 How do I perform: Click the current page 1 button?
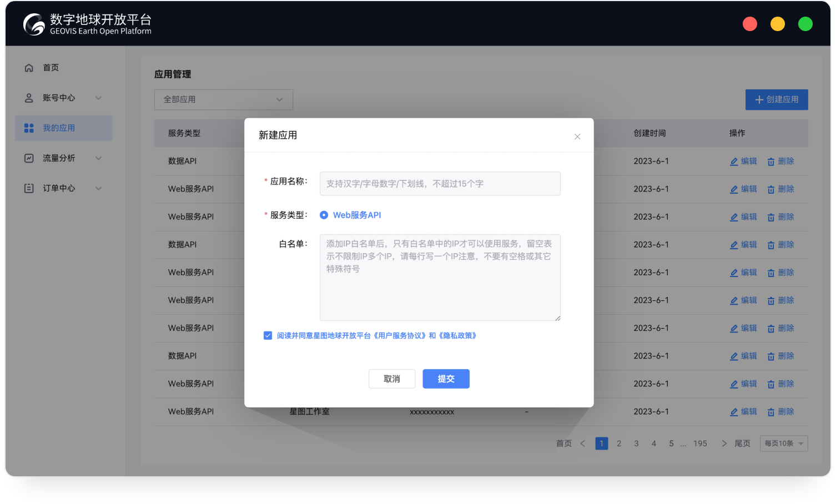click(602, 443)
